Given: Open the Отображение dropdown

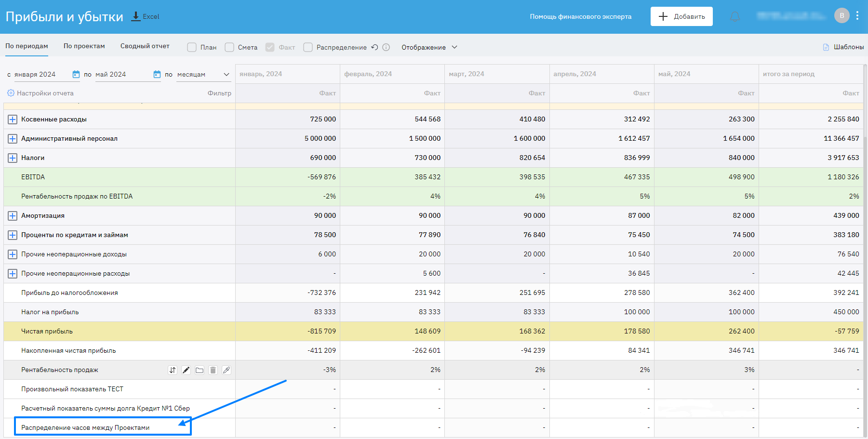Looking at the screenshot, I should 429,47.
